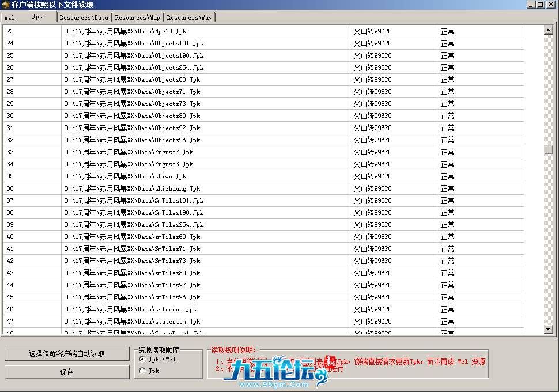Click the sstexiao.Jpk row path
Screen dimensions: 559x392
[x=130, y=309]
